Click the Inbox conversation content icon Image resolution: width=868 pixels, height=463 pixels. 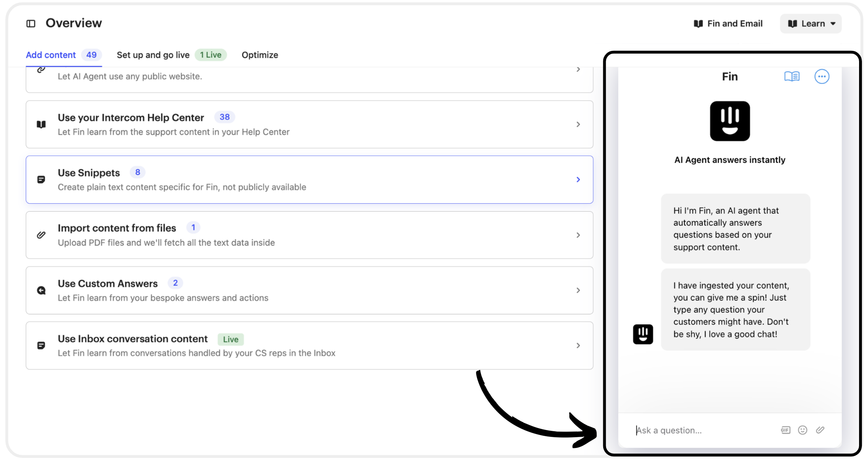[42, 345]
